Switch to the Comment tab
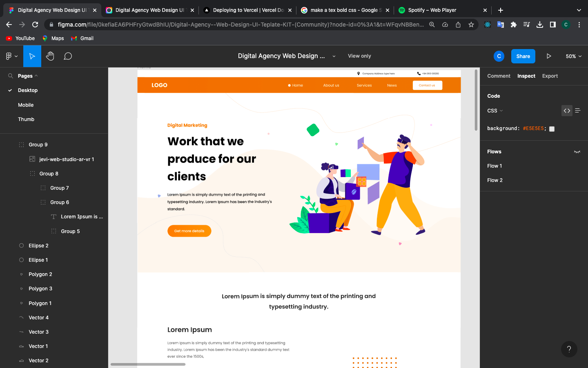The image size is (588, 368). pyautogui.click(x=499, y=76)
